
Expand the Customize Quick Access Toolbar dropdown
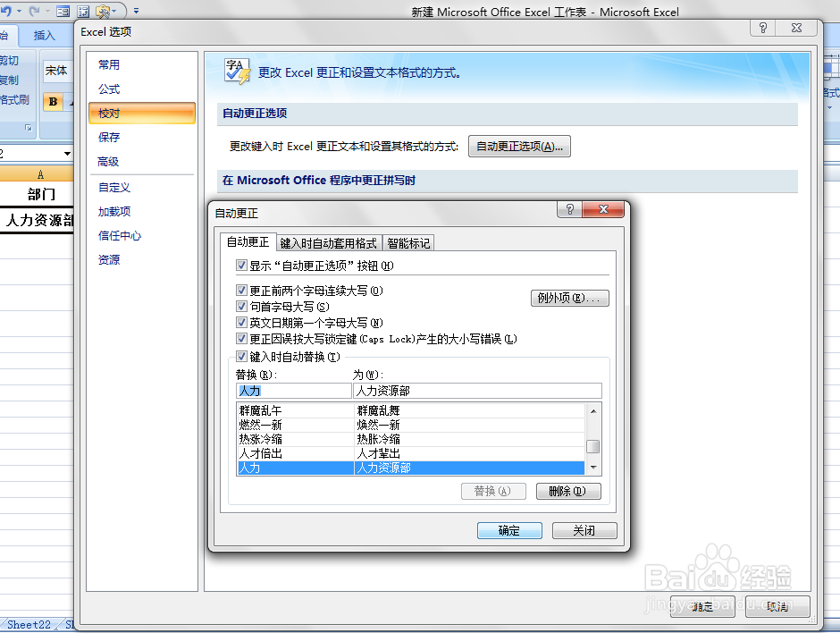click(x=136, y=11)
